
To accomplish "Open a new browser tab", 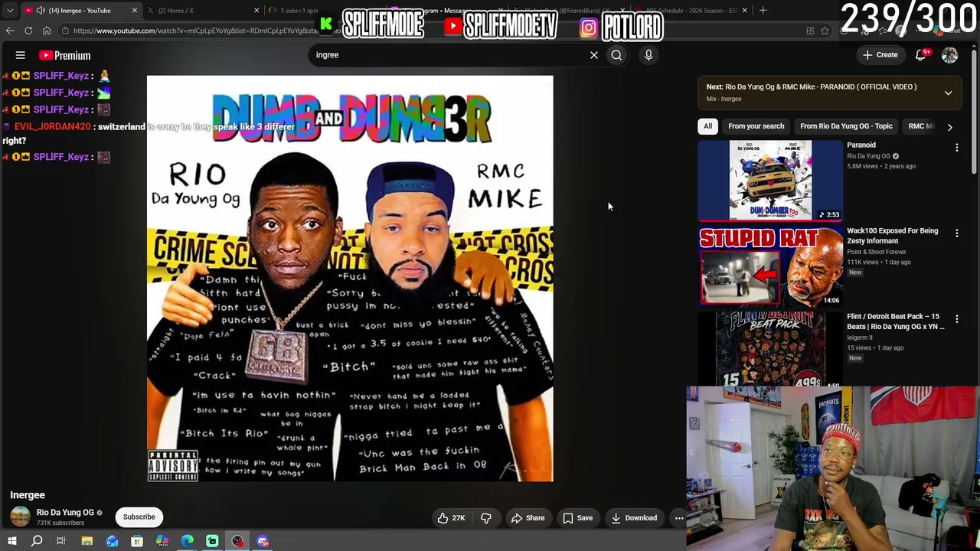I will click(x=763, y=10).
